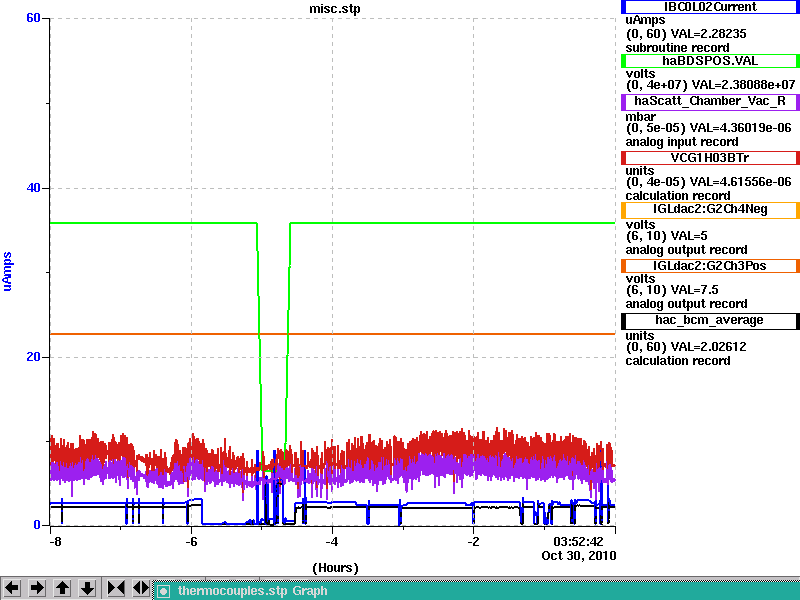Click the Oct 30, 2010 date

tap(579, 556)
